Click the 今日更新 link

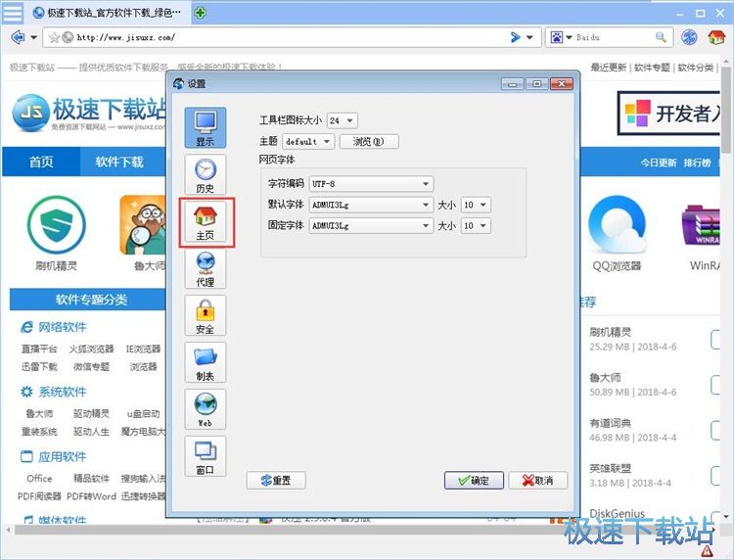(x=659, y=163)
